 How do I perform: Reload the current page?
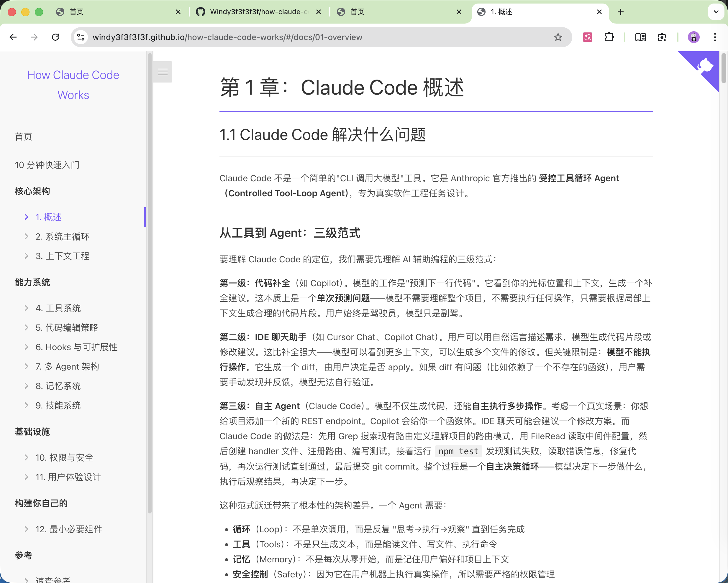click(56, 37)
